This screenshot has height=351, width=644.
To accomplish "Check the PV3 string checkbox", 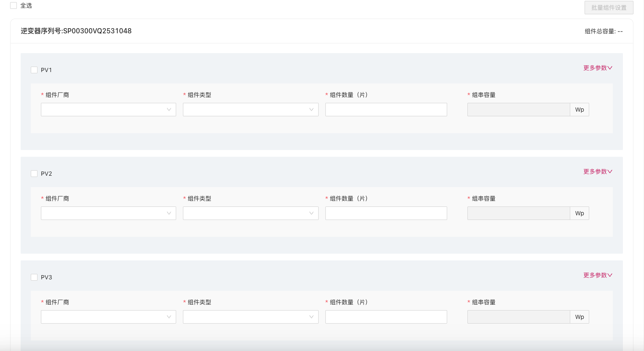I will pos(34,277).
